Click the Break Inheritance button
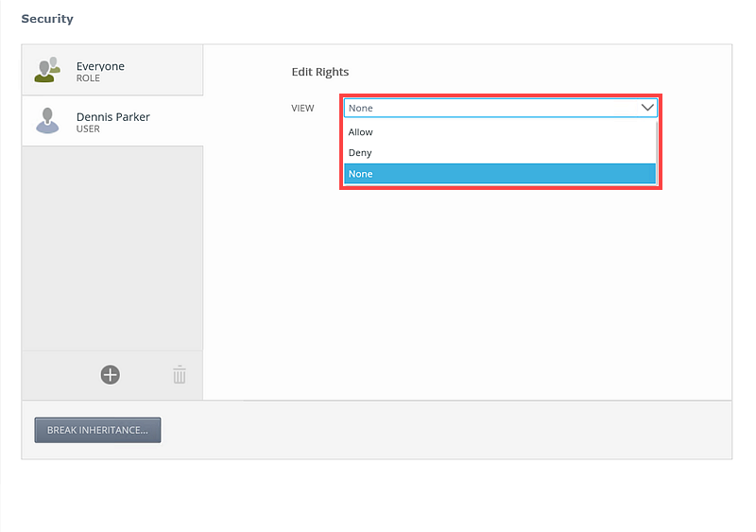Image resolution: width=756 pixels, height=532 pixels. click(x=97, y=430)
